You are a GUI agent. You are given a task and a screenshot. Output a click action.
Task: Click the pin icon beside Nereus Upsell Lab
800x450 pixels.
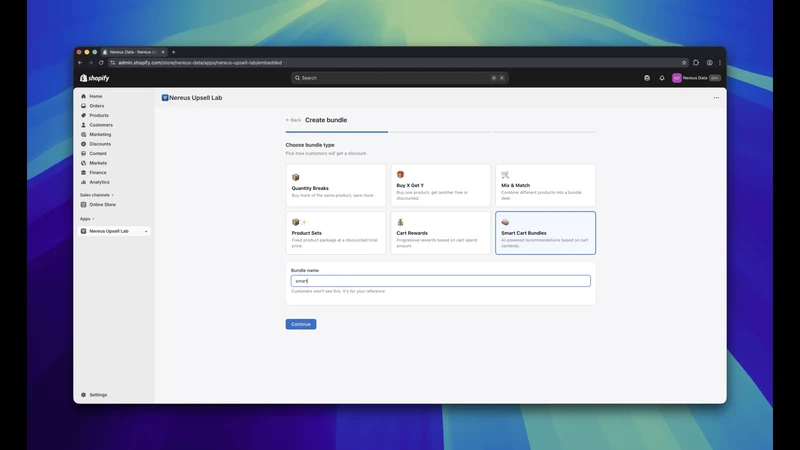tap(146, 232)
